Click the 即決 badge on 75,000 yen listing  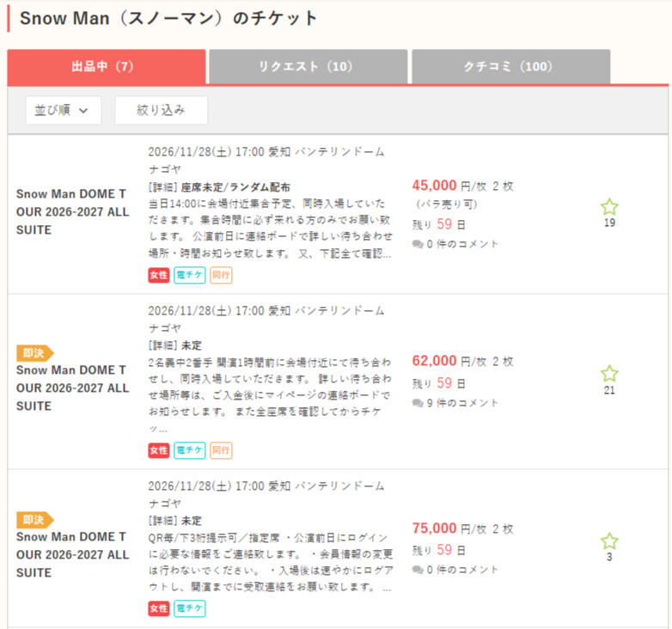pyautogui.click(x=35, y=520)
